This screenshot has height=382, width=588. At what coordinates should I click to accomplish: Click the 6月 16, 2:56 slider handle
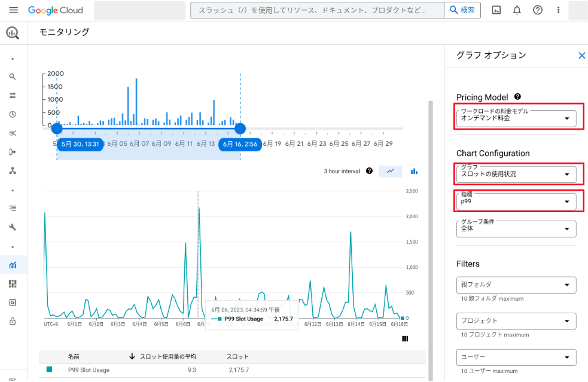[x=239, y=128]
